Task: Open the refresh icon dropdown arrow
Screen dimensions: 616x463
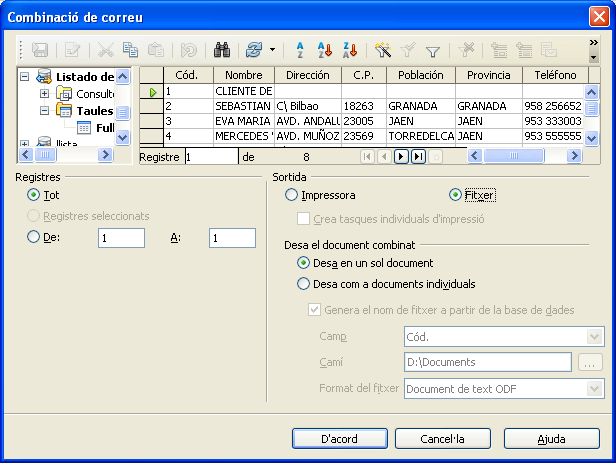Action: [272, 49]
